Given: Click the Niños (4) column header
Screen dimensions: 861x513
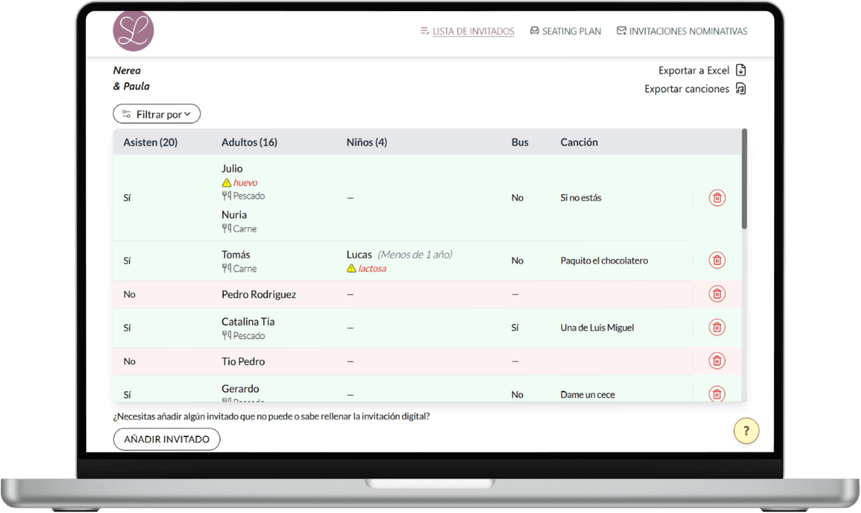Looking at the screenshot, I should click(367, 142).
